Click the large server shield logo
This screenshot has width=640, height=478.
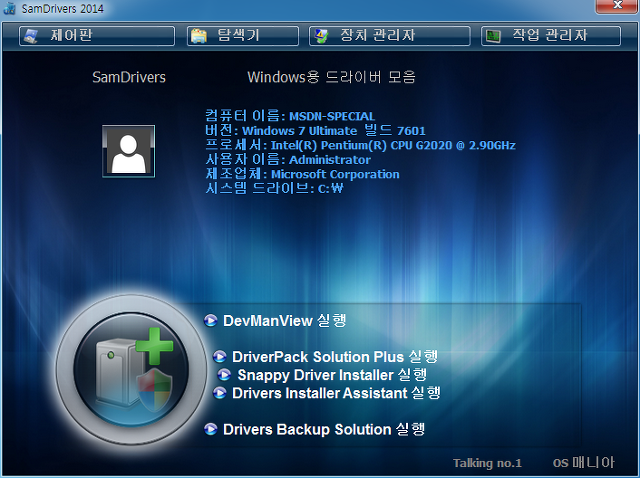point(131,369)
